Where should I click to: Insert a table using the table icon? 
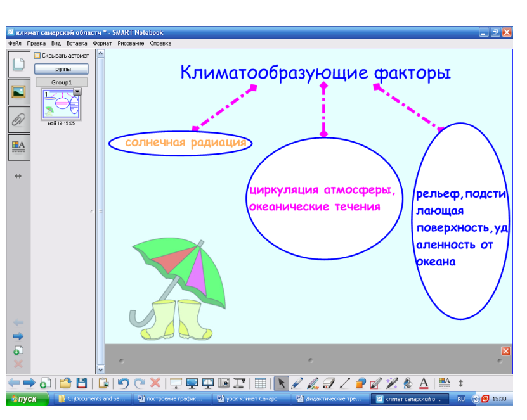coord(260,383)
